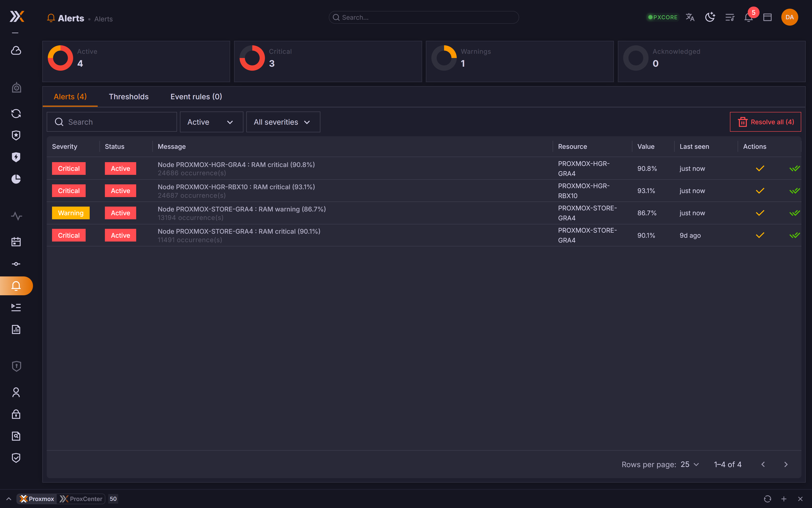The width and height of the screenshot is (812, 508).
Task: Click the Alerts breadcrumb link
Action: tap(103, 19)
